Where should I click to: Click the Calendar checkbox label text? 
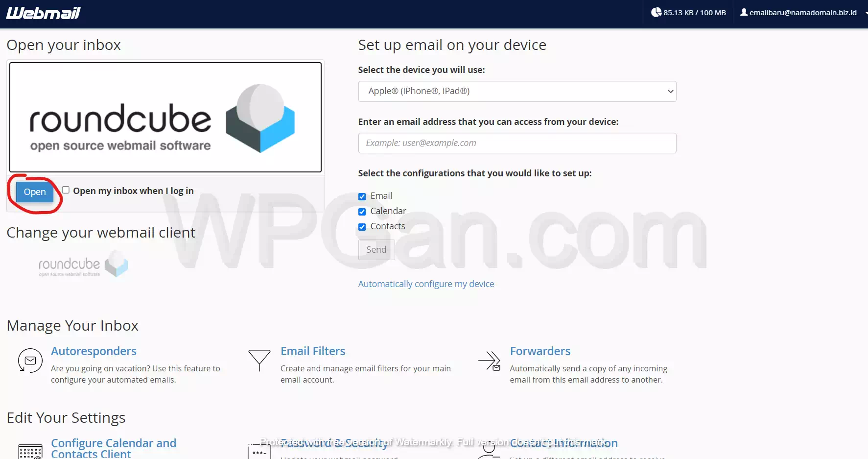(388, 211)
